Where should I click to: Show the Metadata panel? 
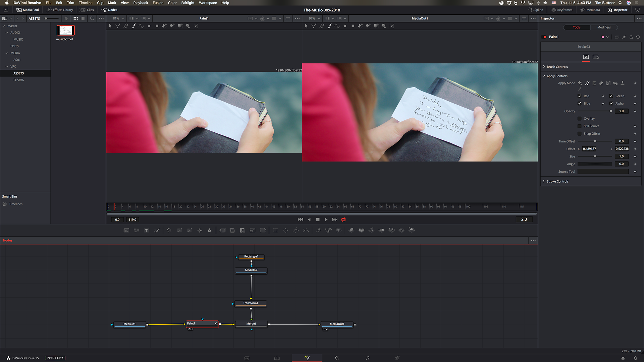[x=590, y=10]
